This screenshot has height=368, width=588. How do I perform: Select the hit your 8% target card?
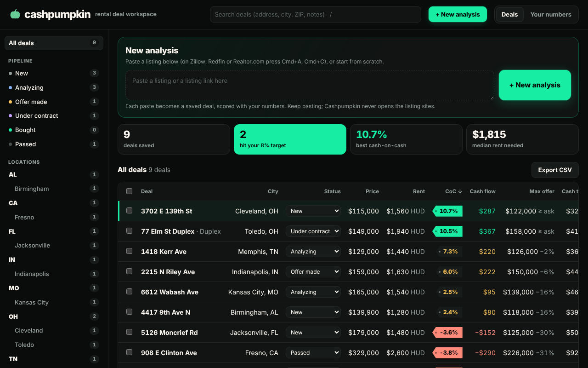pos(290,139)
